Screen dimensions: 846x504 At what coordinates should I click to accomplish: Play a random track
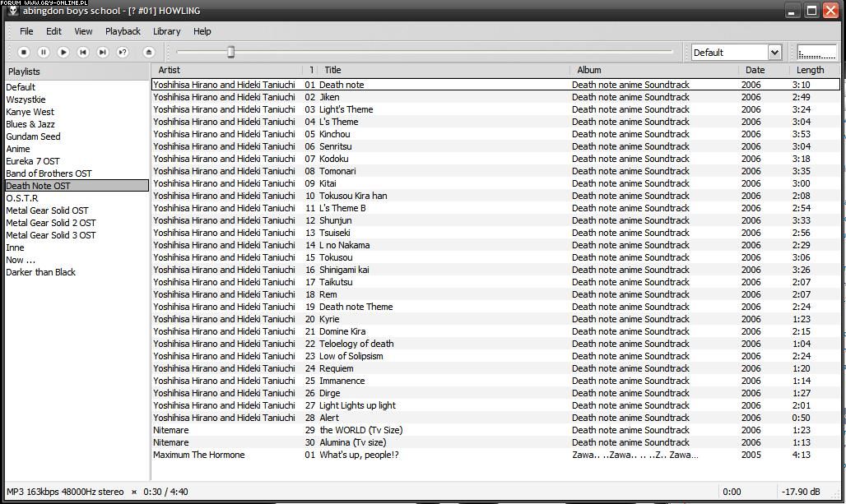click(123, 53)
